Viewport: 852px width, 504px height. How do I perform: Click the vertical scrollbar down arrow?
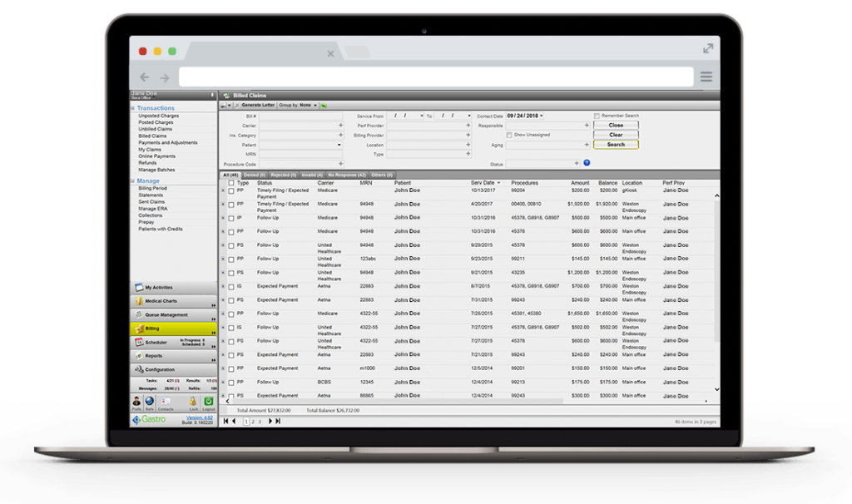[717, 388]
